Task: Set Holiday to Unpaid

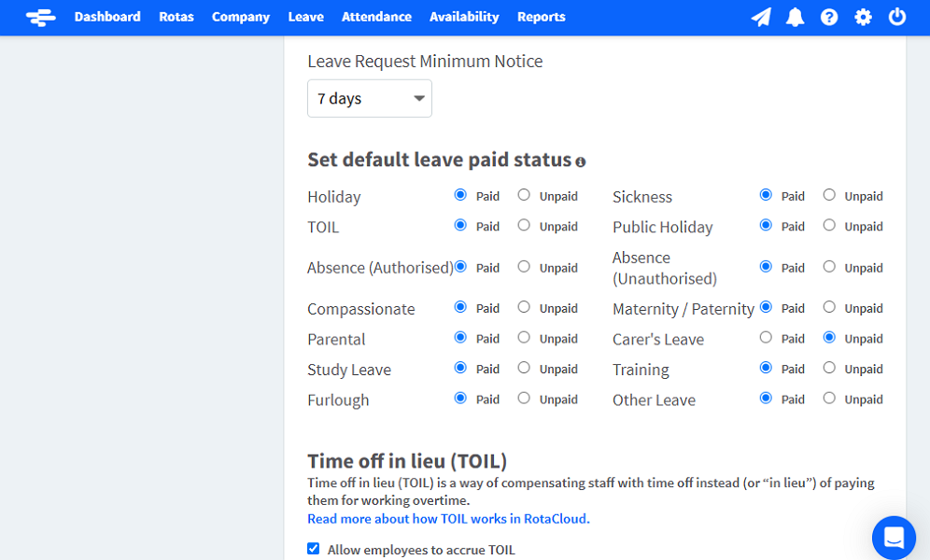Action: [524, 195]
